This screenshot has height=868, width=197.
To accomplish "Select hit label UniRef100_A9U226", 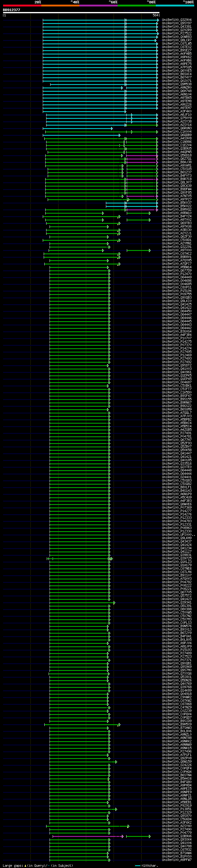I will (177, 104).
